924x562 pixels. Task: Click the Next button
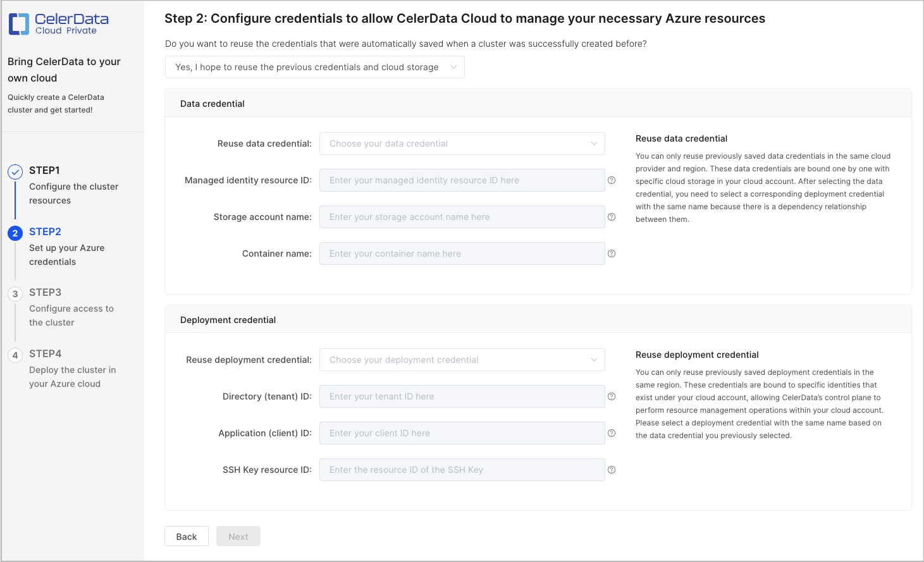(238, 536)
